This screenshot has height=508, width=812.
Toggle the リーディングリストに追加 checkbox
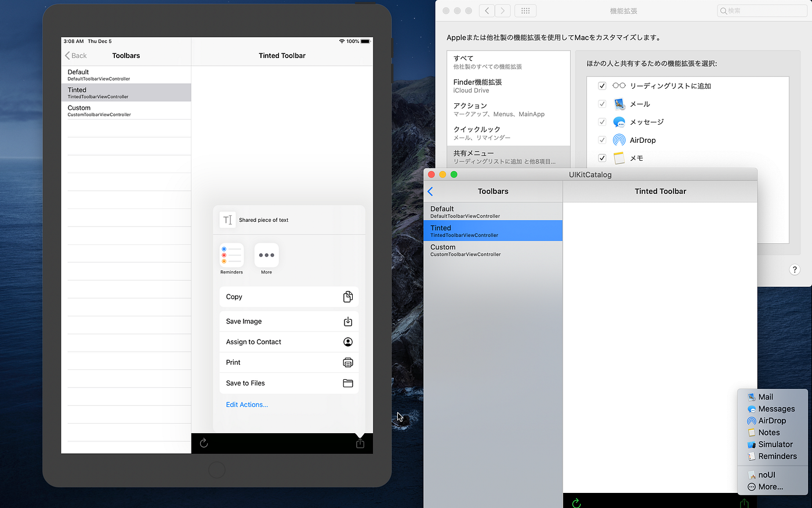point(602,86)
